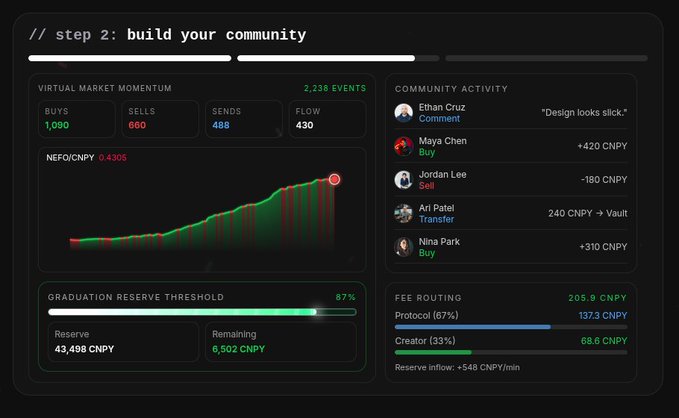Click the NEFO/CNPY pair label

tap(70, 158)
